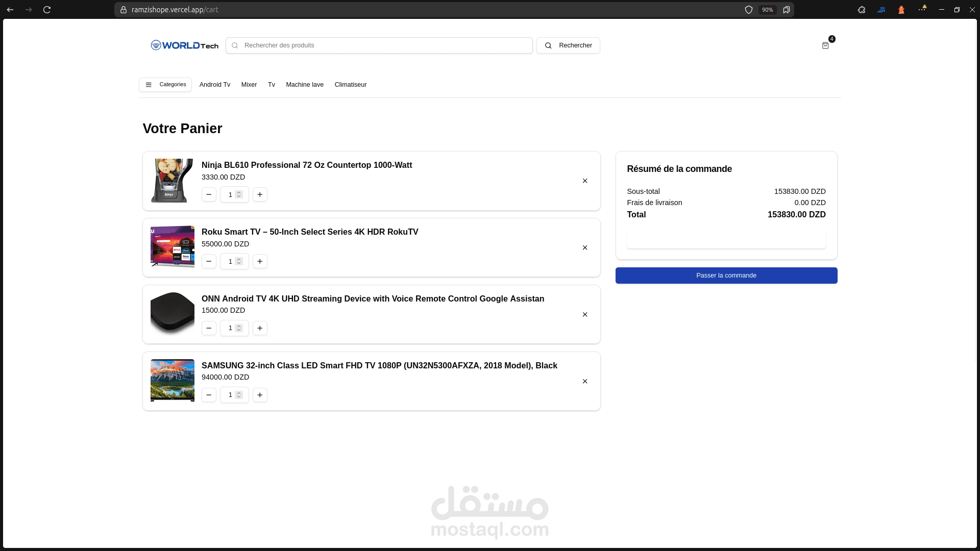The image size is (980, 551).
Task: Focus the product search field
Action: click(x=379, y=45)
